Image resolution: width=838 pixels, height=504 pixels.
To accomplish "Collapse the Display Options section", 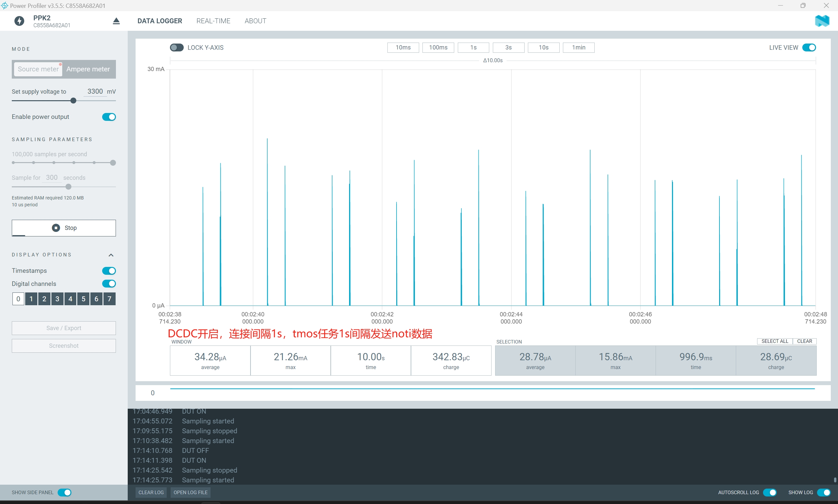I will [111, 255].
